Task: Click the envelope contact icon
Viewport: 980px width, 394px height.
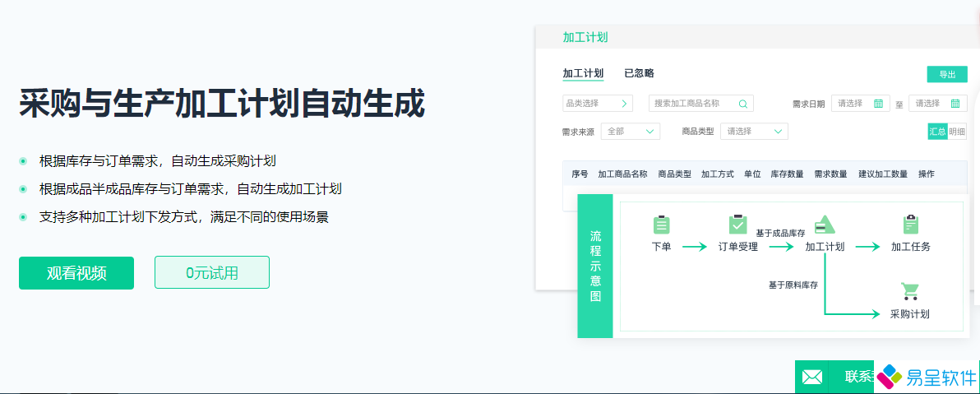Action: pyautogui.click(x=812, y=377)
